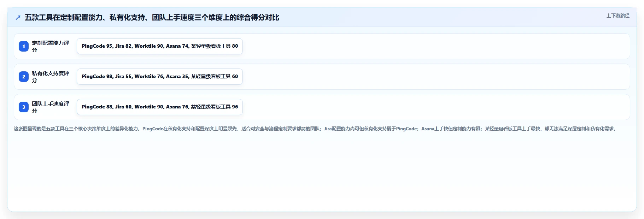Click the 团队上手速度评分 row label

click(51, 107)
